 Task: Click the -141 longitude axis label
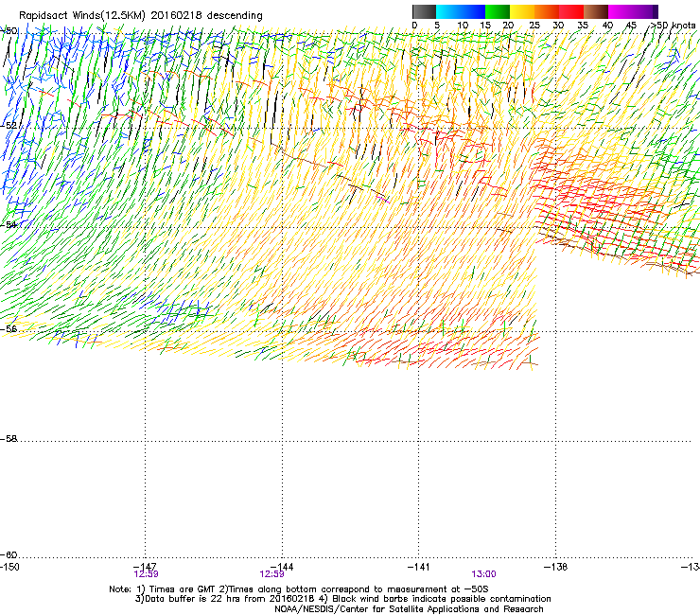(418, 567)
